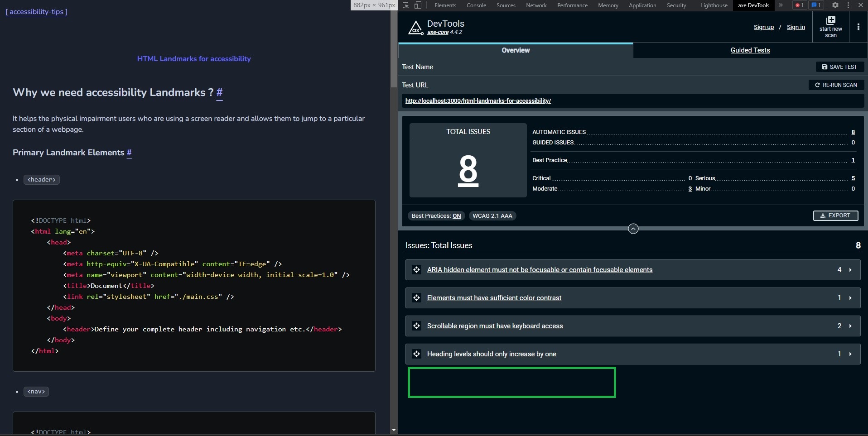868x436 pixels.
Task: Select the axe DevTools tab
Action: [753, 5]
